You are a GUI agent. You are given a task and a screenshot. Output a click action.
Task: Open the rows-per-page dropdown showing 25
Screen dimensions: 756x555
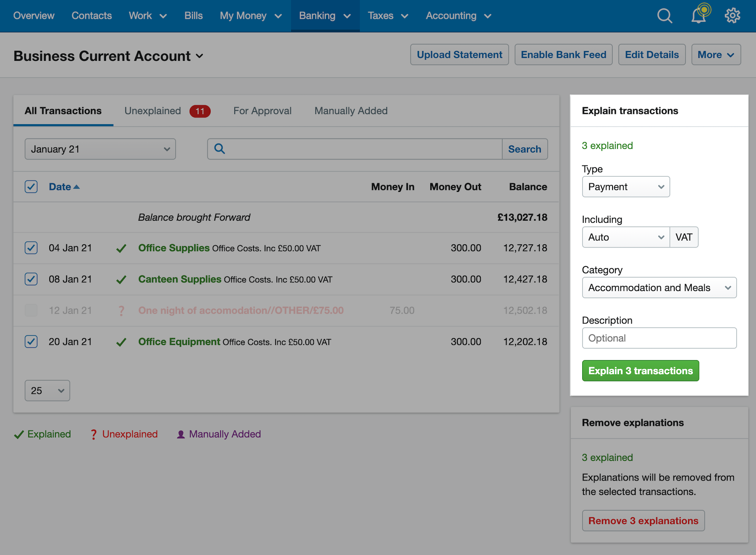click(47, 391)
